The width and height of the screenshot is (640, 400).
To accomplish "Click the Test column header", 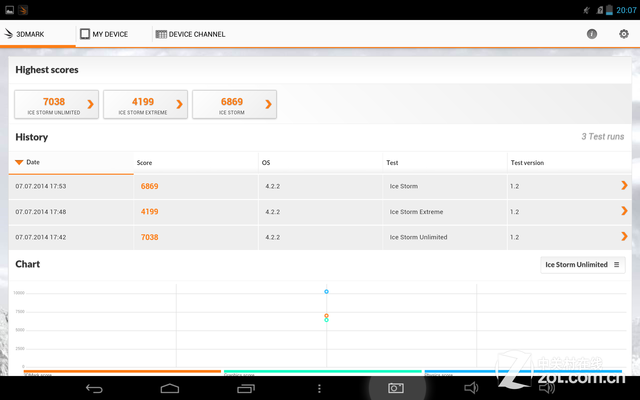I will point(445,162).
